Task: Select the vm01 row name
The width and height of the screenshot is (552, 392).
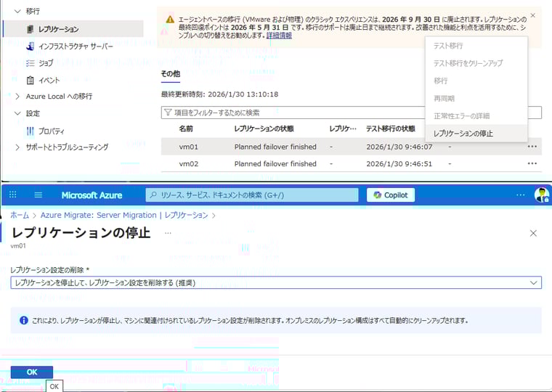Action: [189, 147]
